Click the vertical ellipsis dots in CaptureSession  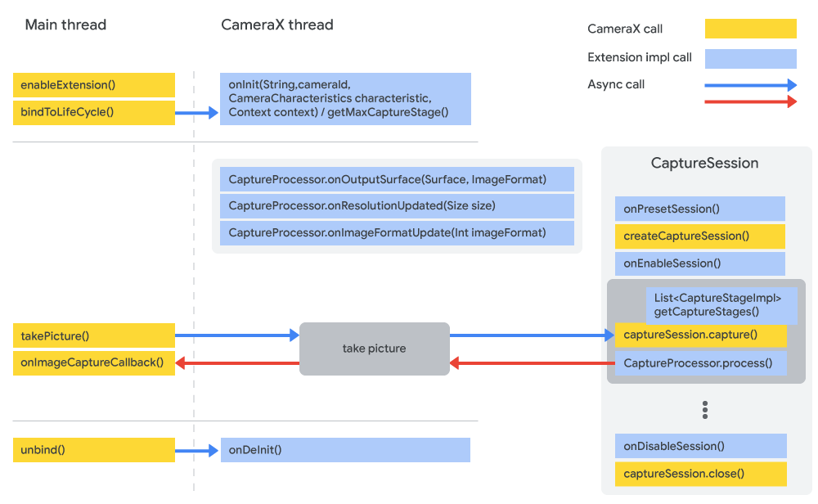[704, 410]
